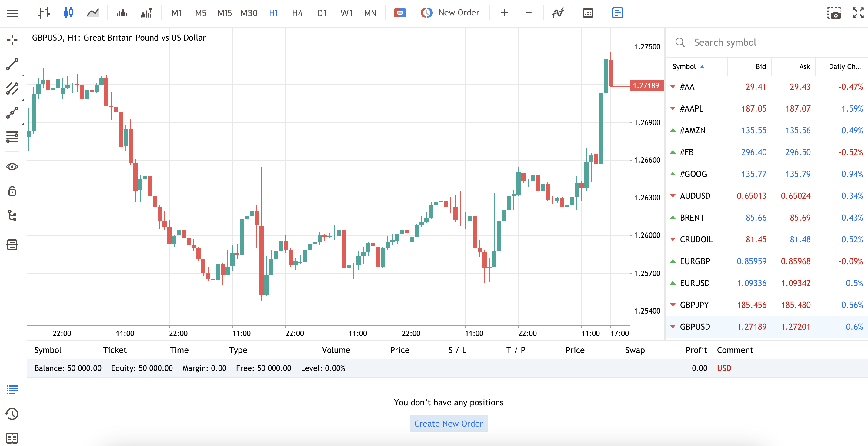
Task: Open the journal icon at sidebar bottom
Action: tap(12, 438)
